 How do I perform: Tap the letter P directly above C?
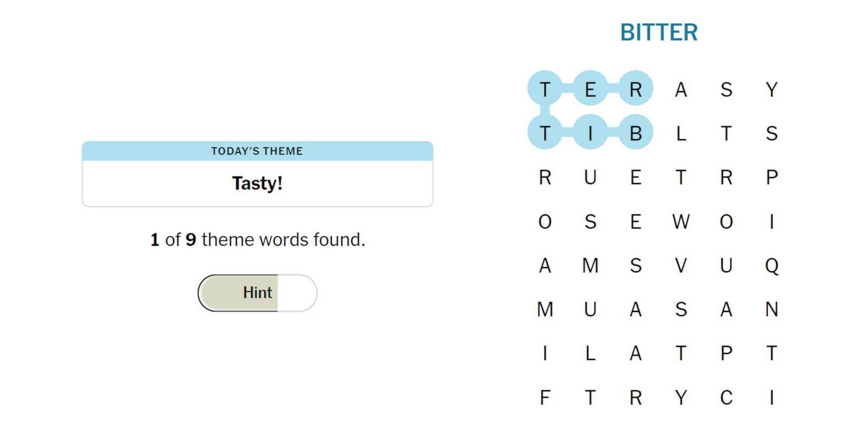click(x=726, y=353)
